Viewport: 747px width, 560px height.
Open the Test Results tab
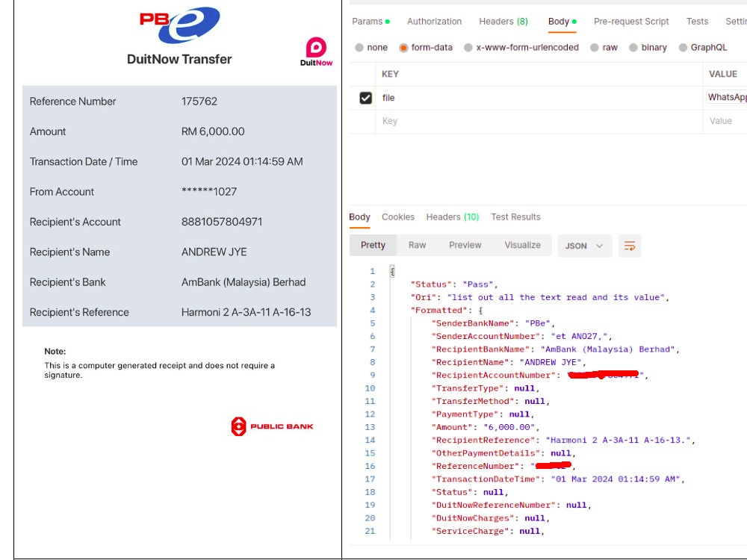click(515, 217)
